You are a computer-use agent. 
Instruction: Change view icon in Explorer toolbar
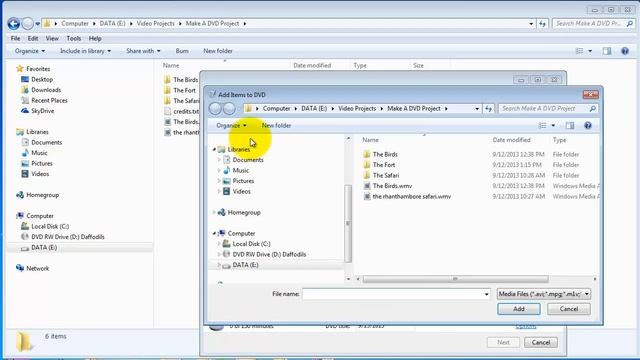[x=579, y=51]
